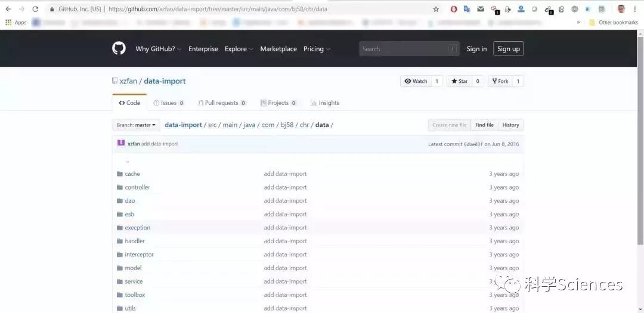Switch to the Code tab
644x313 pixels.
(129, 103)
